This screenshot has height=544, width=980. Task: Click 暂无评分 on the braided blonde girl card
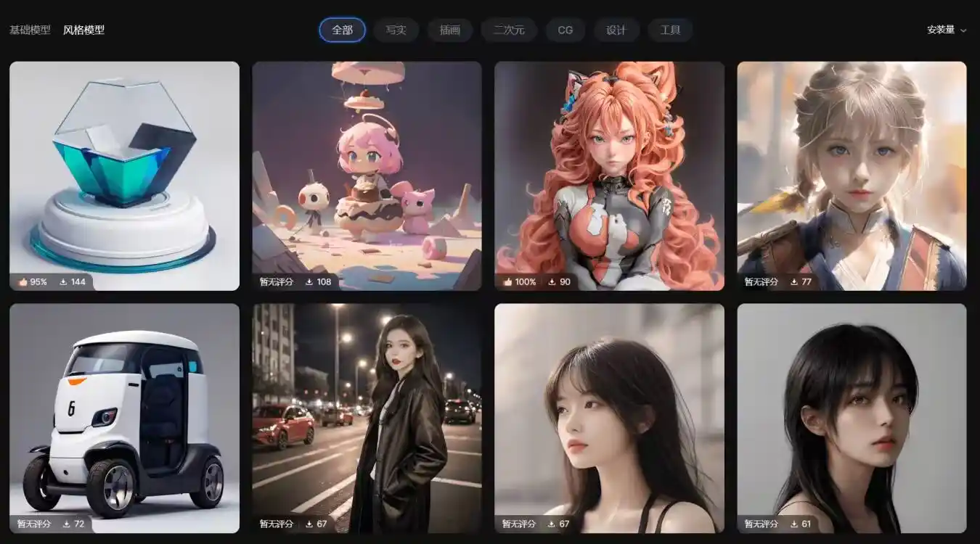[x=761, y=281]
